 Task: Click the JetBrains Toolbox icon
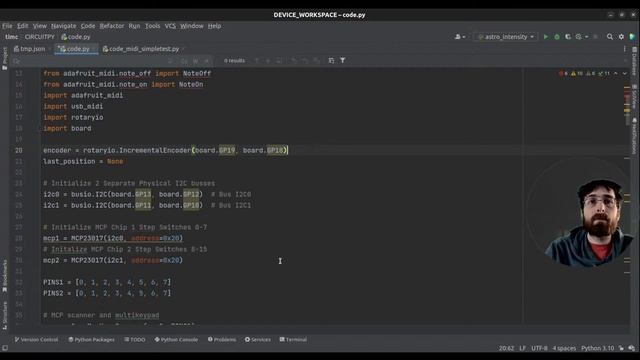(632, 37)
